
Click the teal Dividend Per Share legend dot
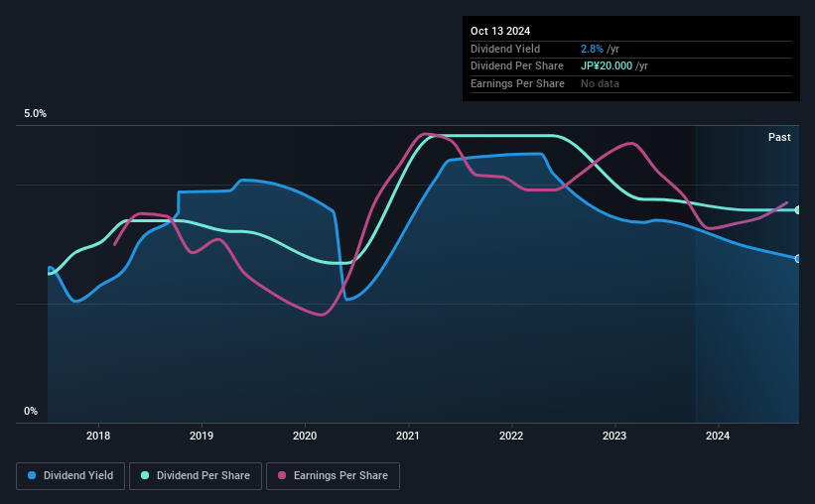click(x=145, y=475)
